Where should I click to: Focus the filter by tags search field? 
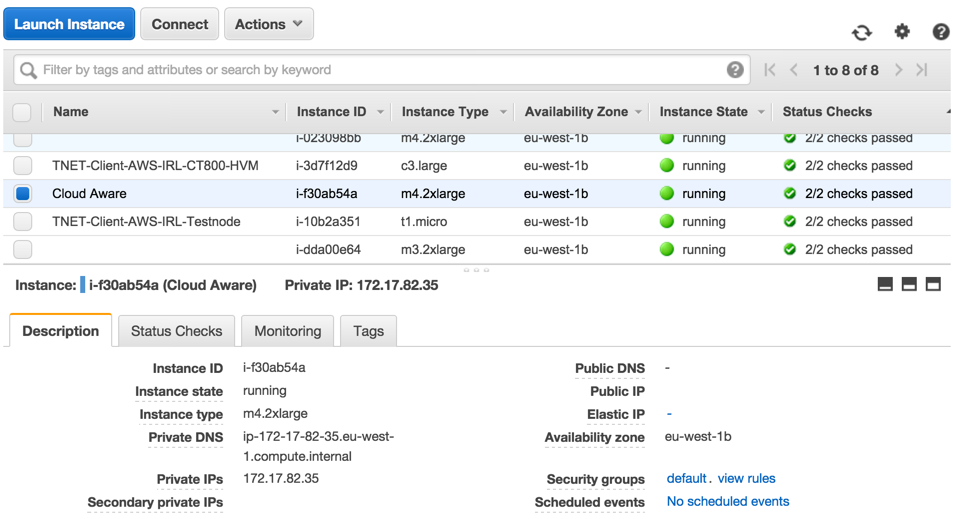click(x=380, y=70)
